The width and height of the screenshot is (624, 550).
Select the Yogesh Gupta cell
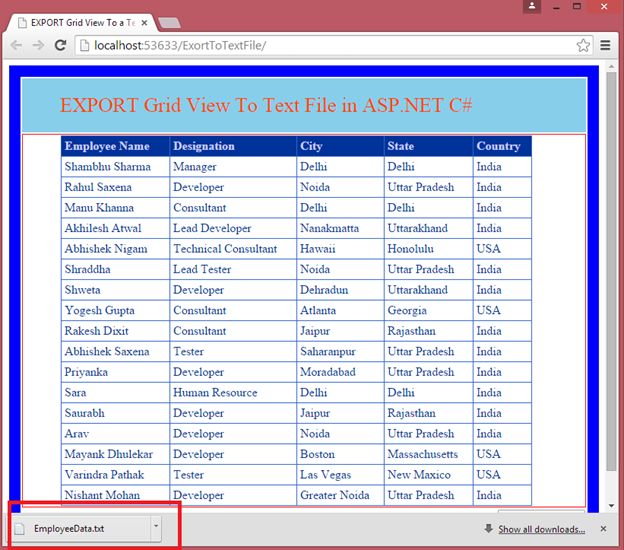(x=115, y=310)
